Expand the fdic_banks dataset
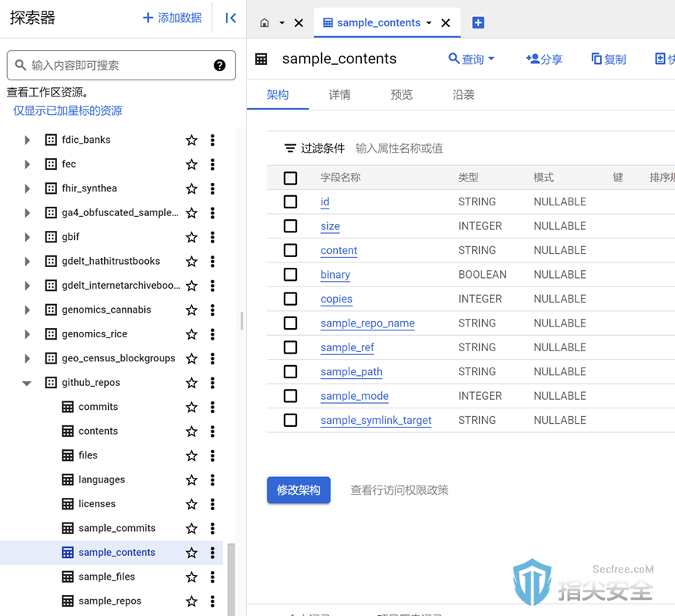Viewport: 675px width, 616px height. (x=27, y=140)
